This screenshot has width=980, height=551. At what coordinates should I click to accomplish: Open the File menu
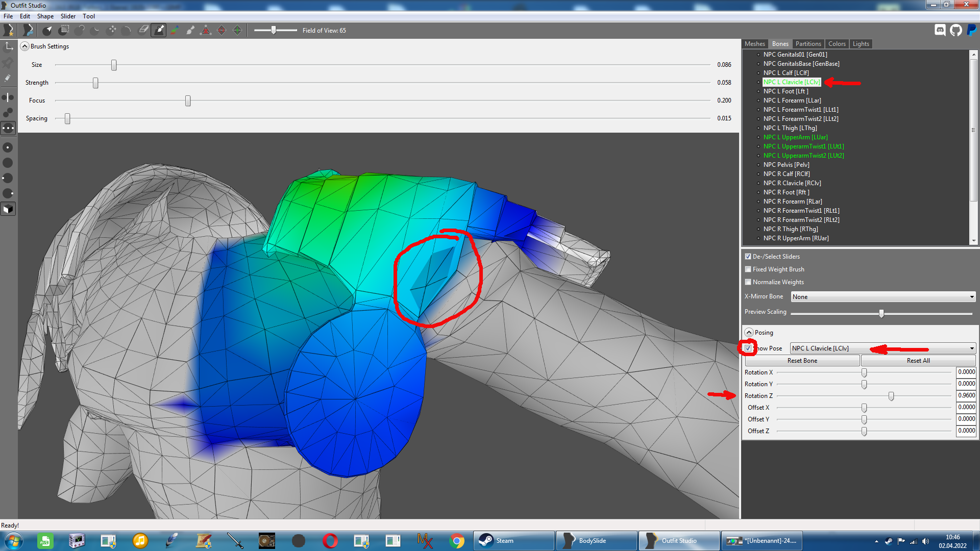pyautogui.click(x=8, y=16)
